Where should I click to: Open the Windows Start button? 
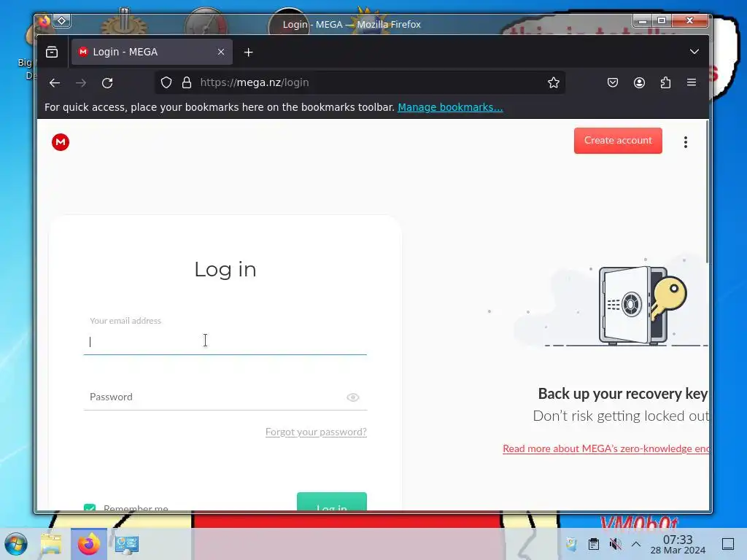[16, 544]
